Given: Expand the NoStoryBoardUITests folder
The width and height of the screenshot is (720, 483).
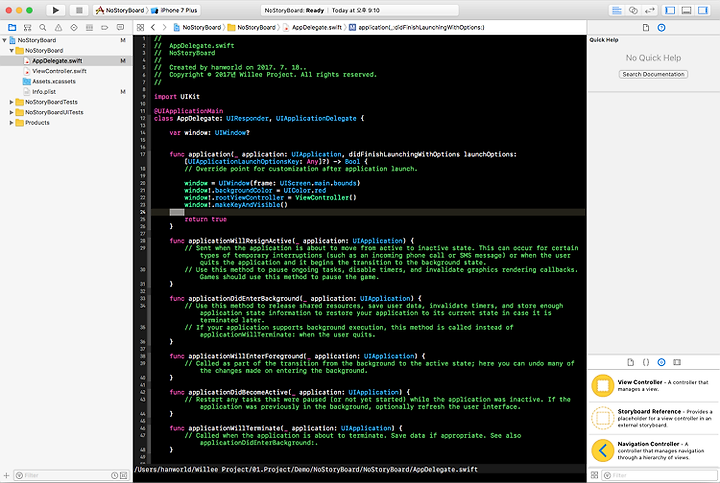Looking at the screenshot, I should click(11, 112).
